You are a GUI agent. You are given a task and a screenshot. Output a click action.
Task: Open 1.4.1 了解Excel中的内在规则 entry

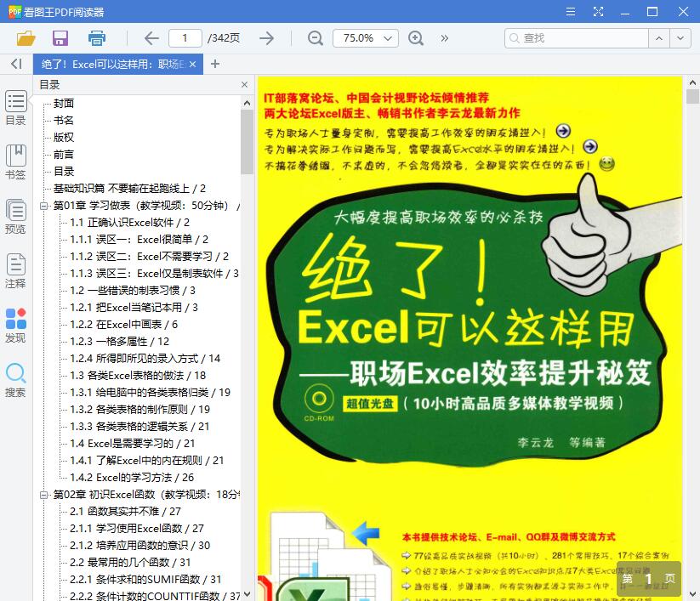(147, 461)
